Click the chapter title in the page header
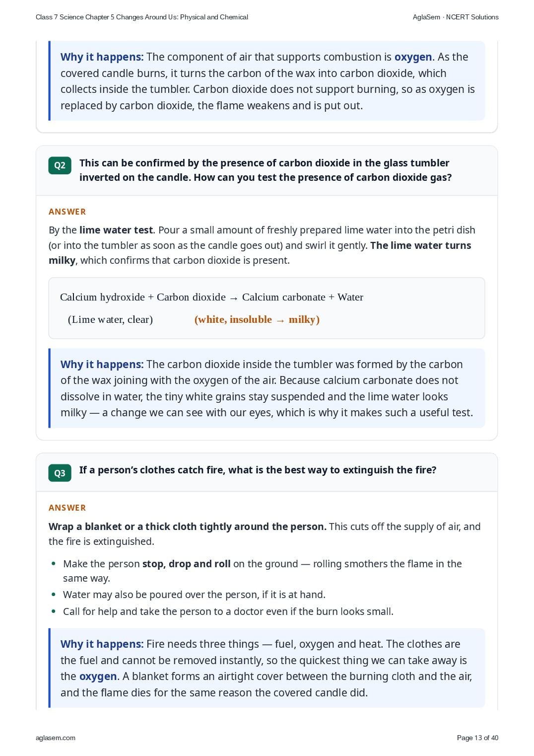Screen dimensions: 534x756 pos(142,17)
